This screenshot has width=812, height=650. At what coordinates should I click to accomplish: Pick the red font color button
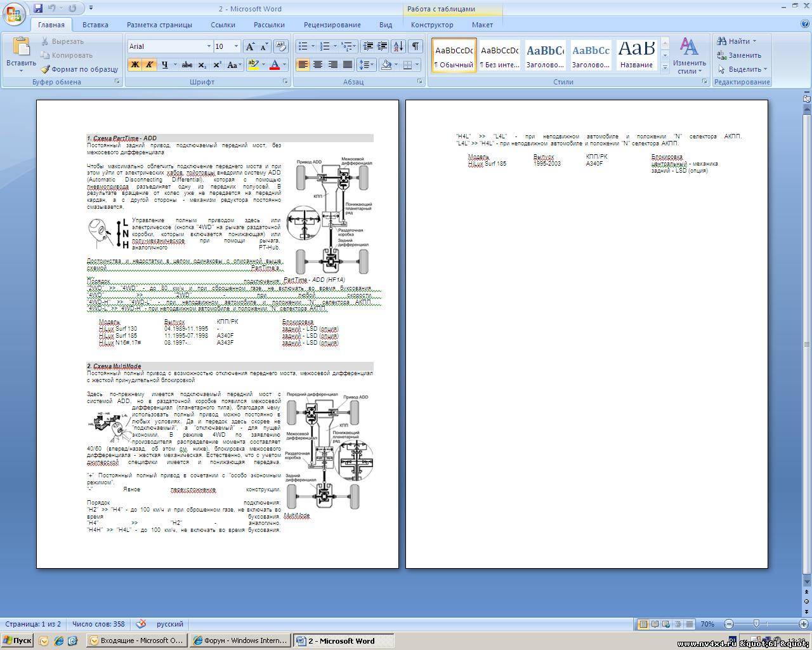[x=275, y=65]
